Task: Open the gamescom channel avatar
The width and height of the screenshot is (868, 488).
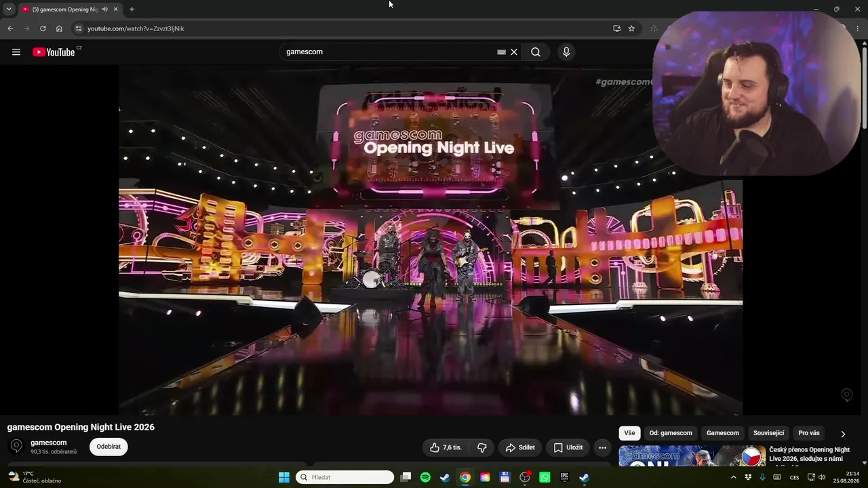Action: pyautogui.click(x=16, y=446)
